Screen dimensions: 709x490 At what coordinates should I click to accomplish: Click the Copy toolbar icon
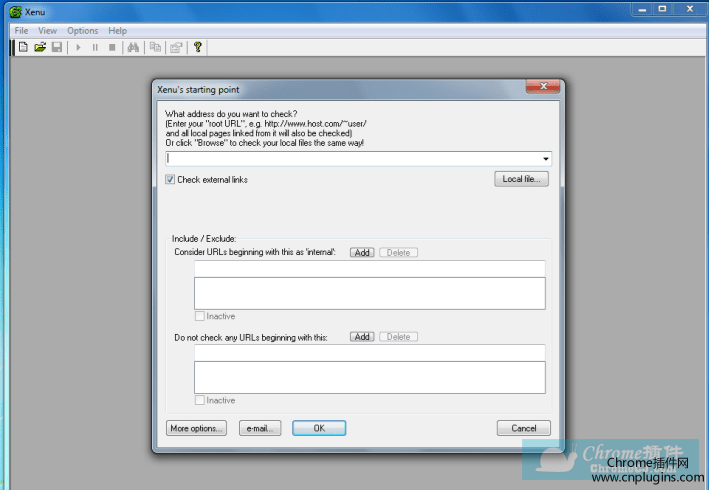[x=155, y=47]
